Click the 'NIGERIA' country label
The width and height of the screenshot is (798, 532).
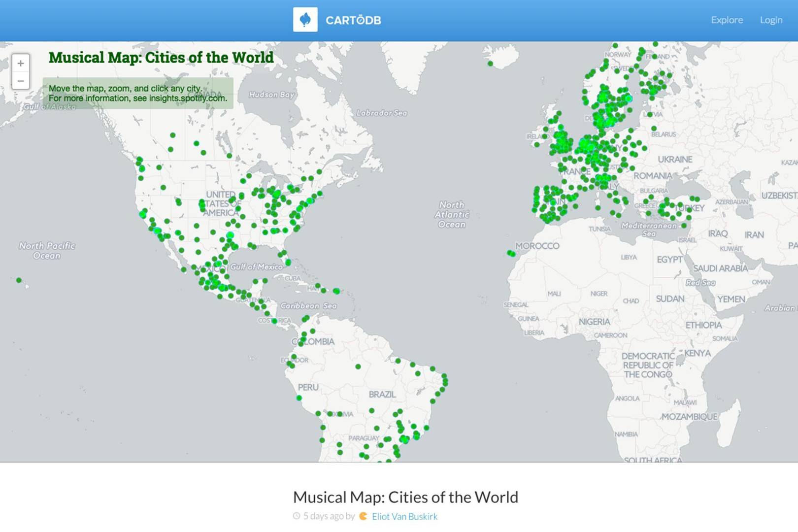click(594, 322)
